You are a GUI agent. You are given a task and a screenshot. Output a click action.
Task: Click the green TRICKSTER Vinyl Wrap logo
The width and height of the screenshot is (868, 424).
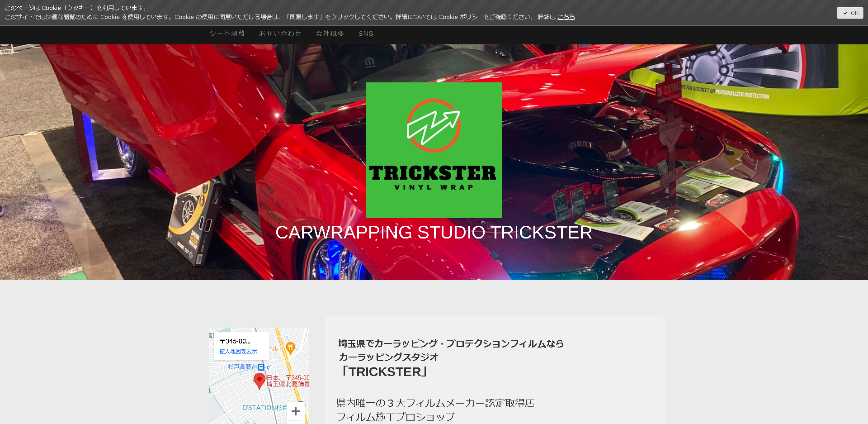434,150
